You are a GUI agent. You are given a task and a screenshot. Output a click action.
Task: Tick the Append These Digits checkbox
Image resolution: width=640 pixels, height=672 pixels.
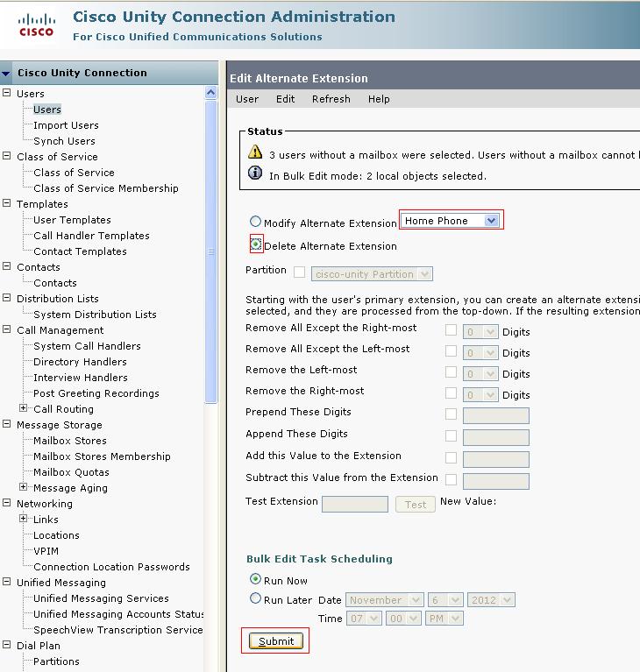pyautogui.click(x=451, y=435)
